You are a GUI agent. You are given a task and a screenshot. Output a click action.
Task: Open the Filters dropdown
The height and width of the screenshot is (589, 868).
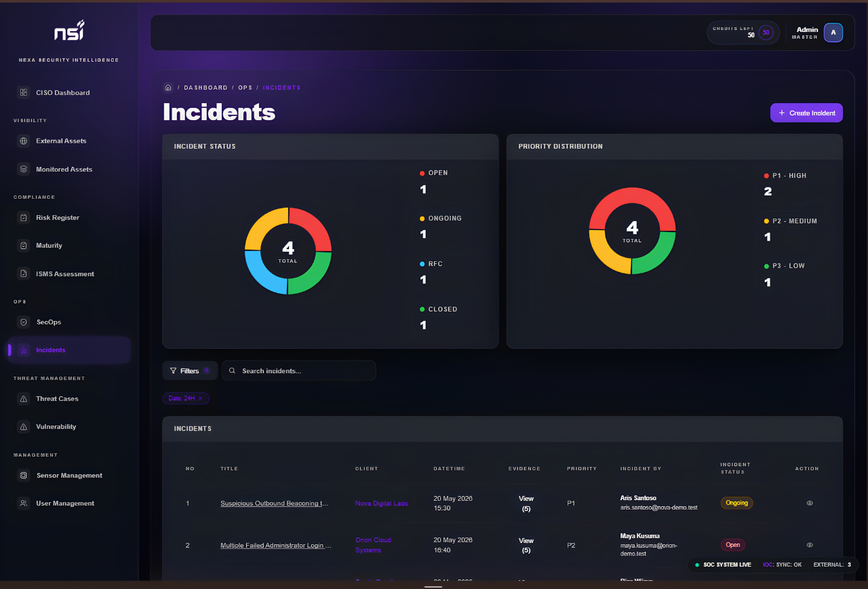click(x=190, y=371)
